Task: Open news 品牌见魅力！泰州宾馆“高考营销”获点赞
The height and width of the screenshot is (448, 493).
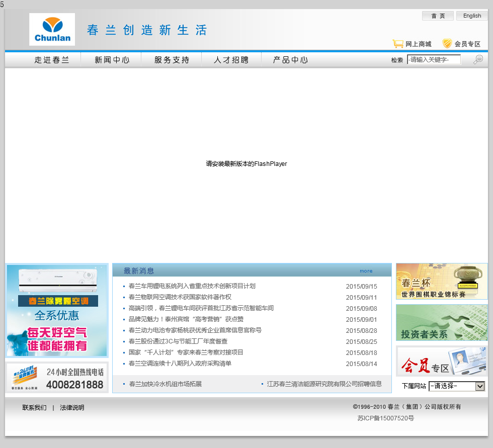Action: 186,319
